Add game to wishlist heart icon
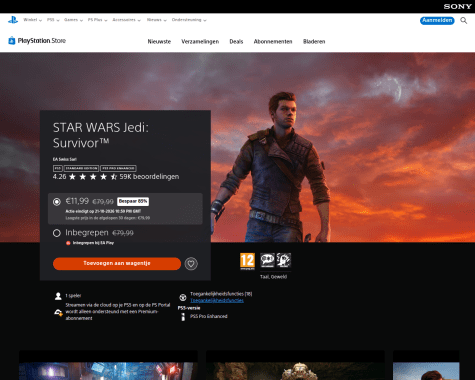This screenshot has height=380, width=475. point(191,264)
